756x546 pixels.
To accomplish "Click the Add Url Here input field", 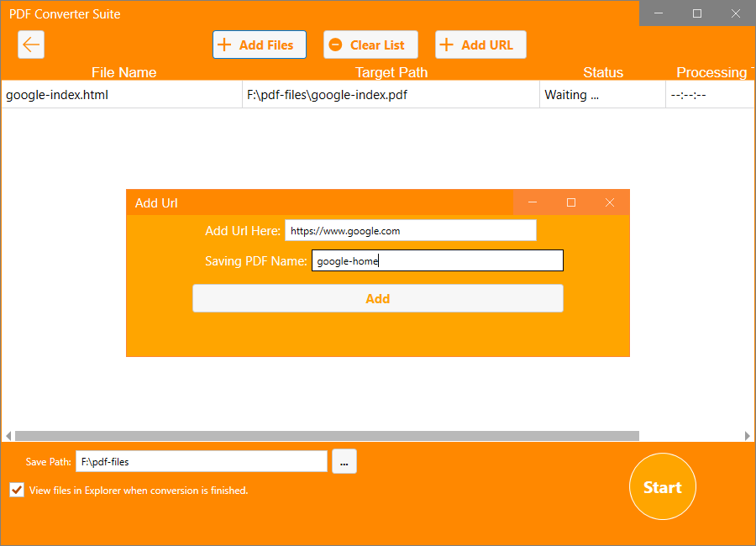I will click(410, 231).
